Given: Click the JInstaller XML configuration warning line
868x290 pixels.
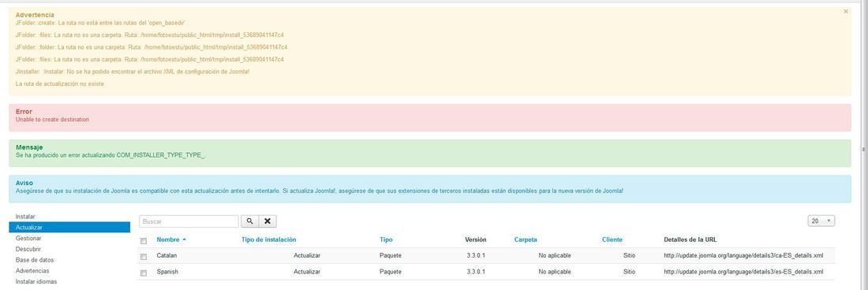Looking at the screenshot, I should click(x=133, y=72).
